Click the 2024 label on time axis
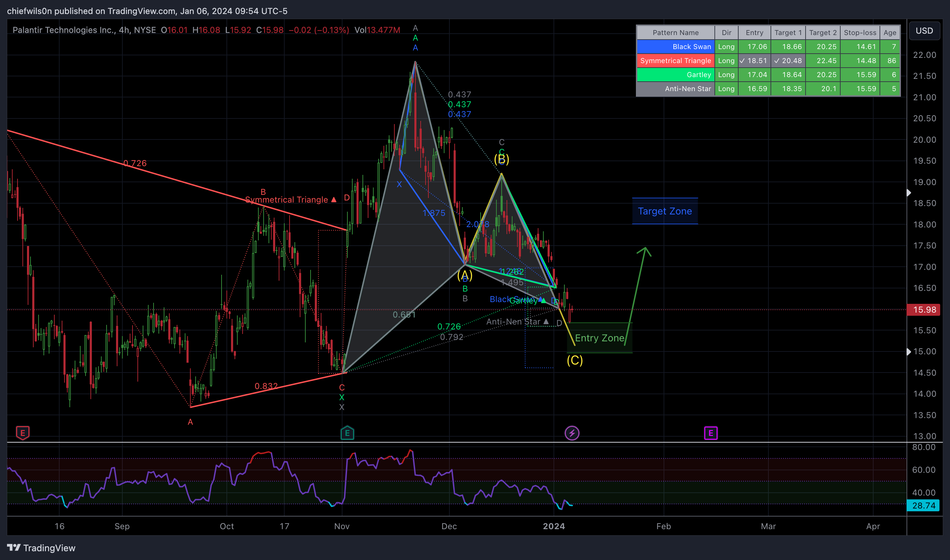 click(x=554, y=526)
